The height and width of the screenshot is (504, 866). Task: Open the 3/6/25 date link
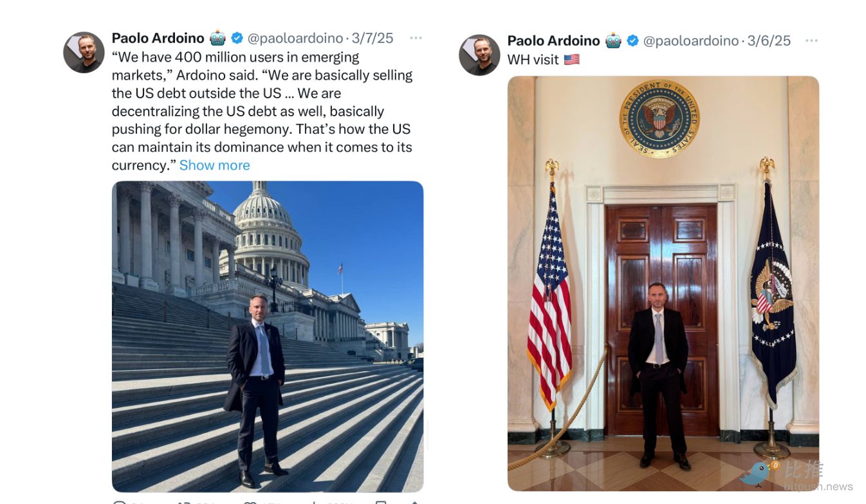769,40
